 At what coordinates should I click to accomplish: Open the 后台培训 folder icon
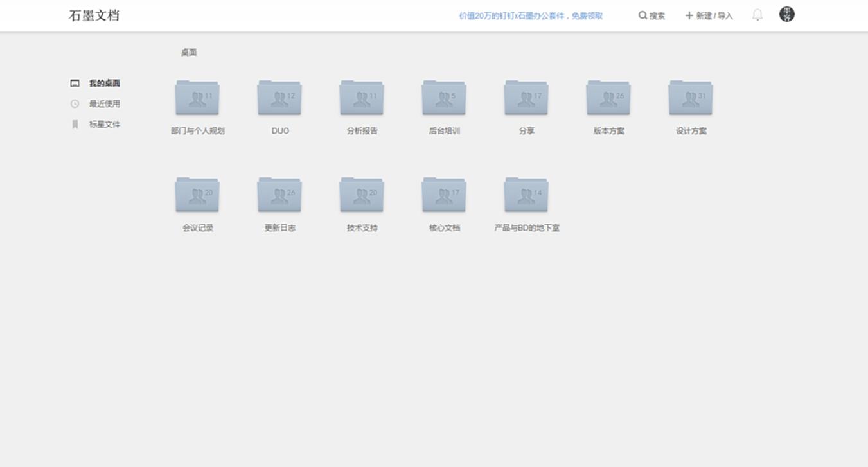click(x=444, y=98)
